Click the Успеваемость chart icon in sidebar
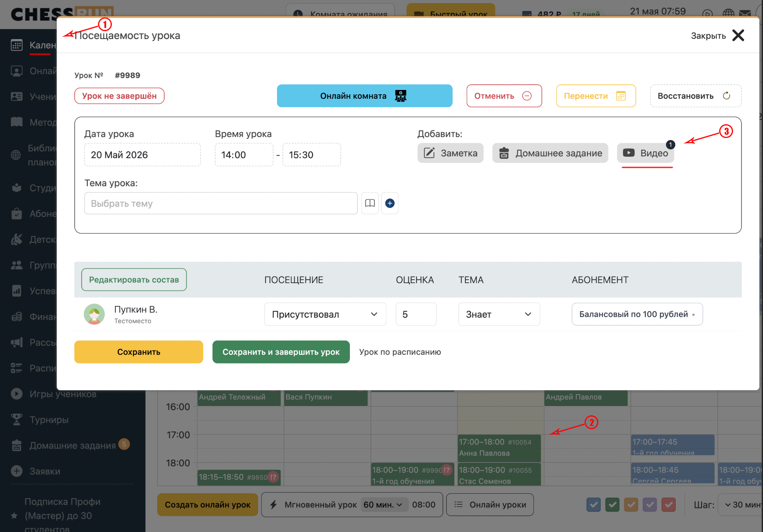 17,291
